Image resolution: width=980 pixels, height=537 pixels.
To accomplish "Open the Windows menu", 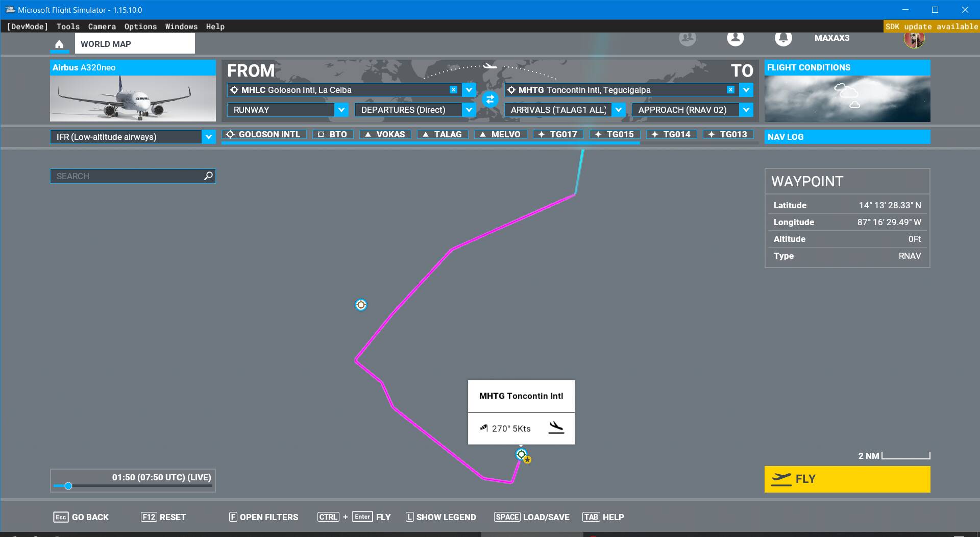I will (x=181, y=27).
